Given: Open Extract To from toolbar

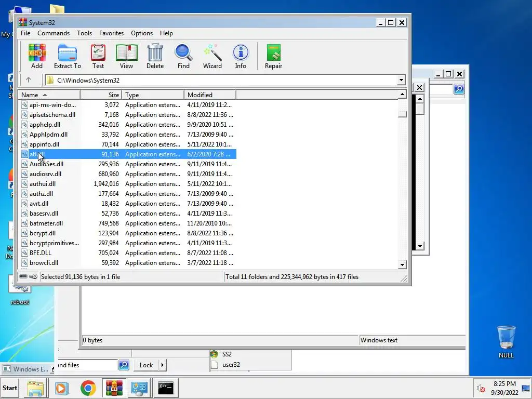Looking at the screenshot, I should (x=67, y=56).
